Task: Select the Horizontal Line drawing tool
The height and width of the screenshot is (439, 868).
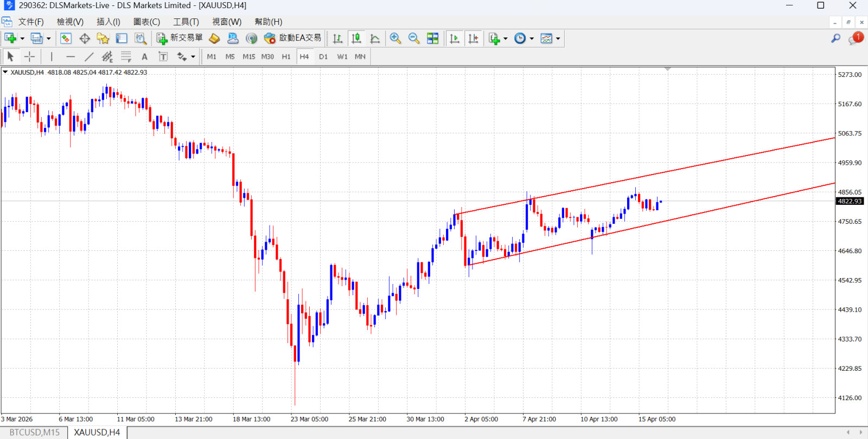Action: pyautogui.click(x=71, y=56)
